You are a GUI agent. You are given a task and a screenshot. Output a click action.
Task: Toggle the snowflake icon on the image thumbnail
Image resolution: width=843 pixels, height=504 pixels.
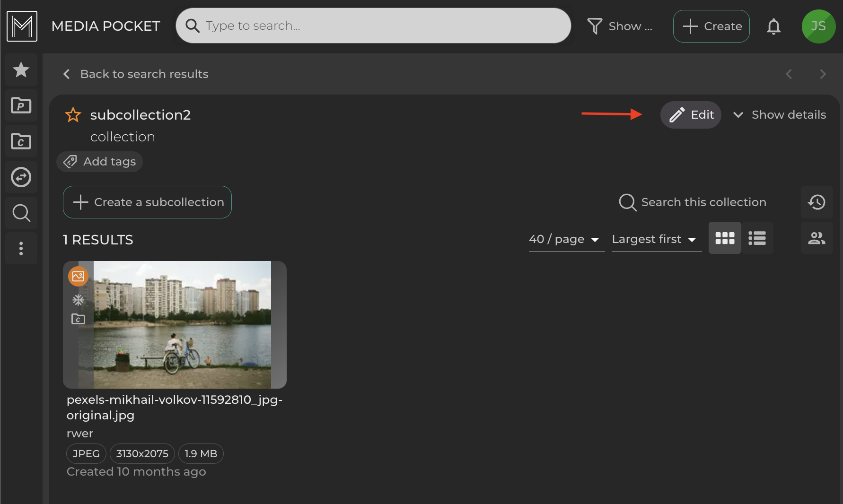tap(78, 299)
